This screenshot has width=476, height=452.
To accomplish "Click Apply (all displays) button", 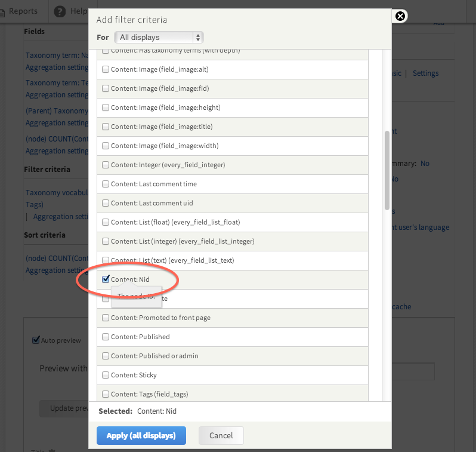I will point(141,435).
